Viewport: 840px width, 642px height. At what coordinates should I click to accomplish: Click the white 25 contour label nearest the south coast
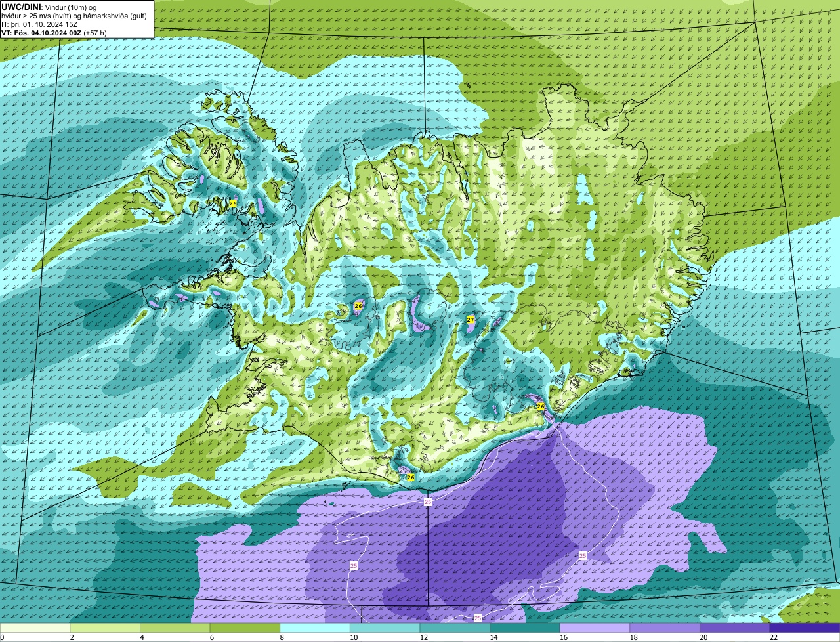[428, 502]
